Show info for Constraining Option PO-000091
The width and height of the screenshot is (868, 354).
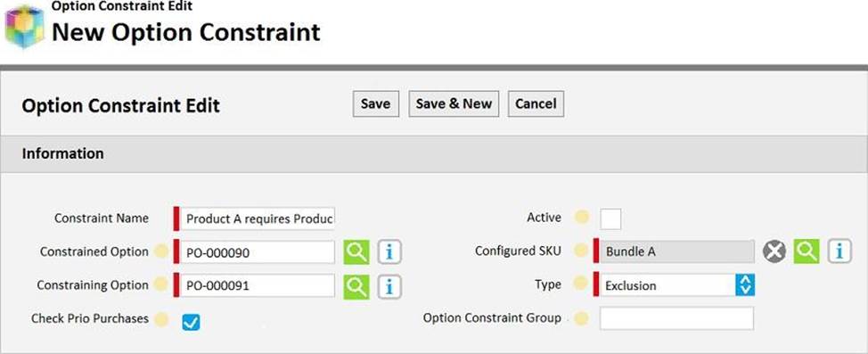tap(389, 286)
